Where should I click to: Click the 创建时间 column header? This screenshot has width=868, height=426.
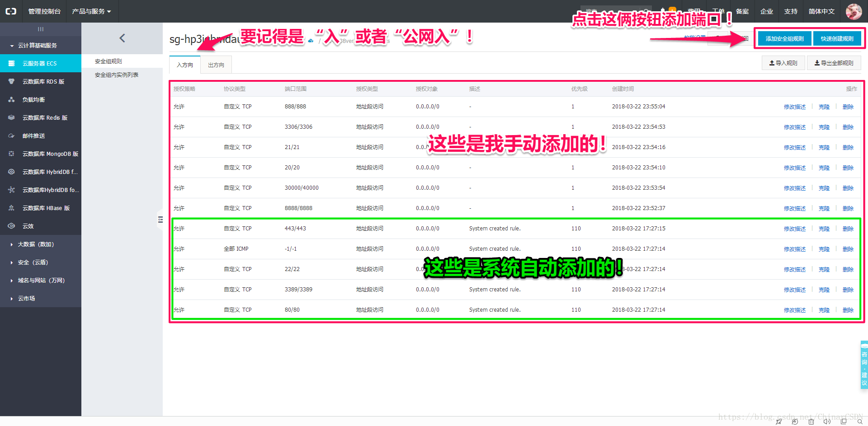tap(623, 89)
